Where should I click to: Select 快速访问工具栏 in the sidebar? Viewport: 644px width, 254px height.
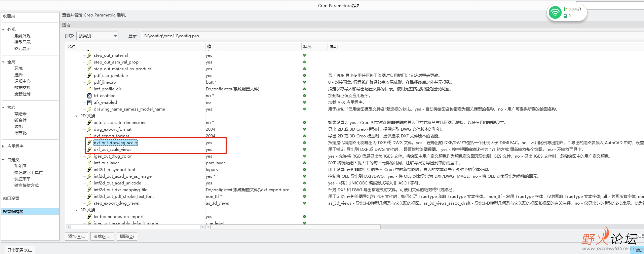click(28, 173)
